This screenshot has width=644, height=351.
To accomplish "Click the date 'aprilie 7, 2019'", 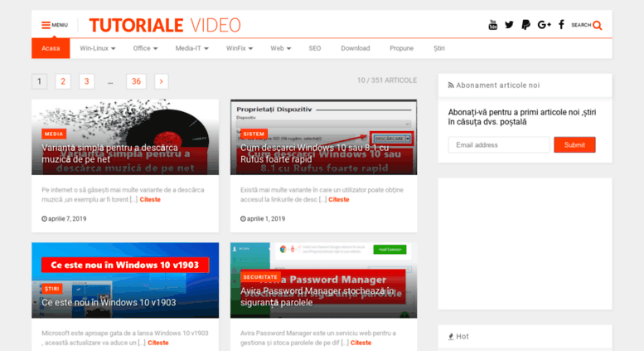I will tap(67, 219).
